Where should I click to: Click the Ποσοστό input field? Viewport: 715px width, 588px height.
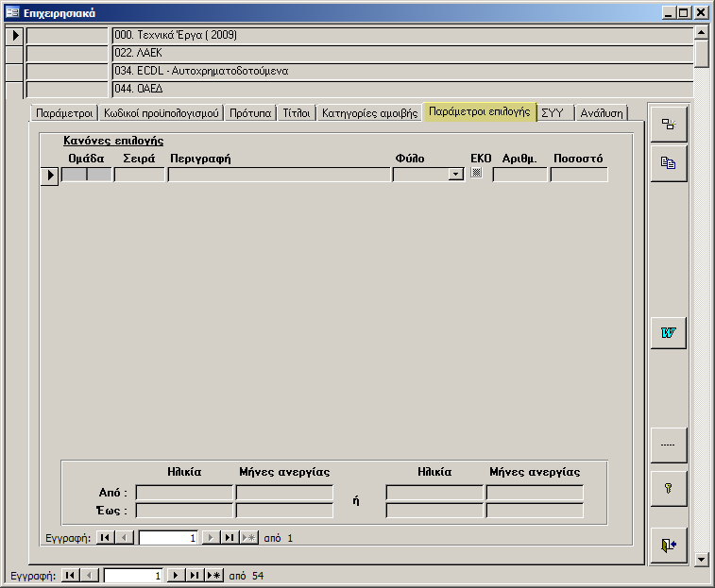[x=578, y=175]
